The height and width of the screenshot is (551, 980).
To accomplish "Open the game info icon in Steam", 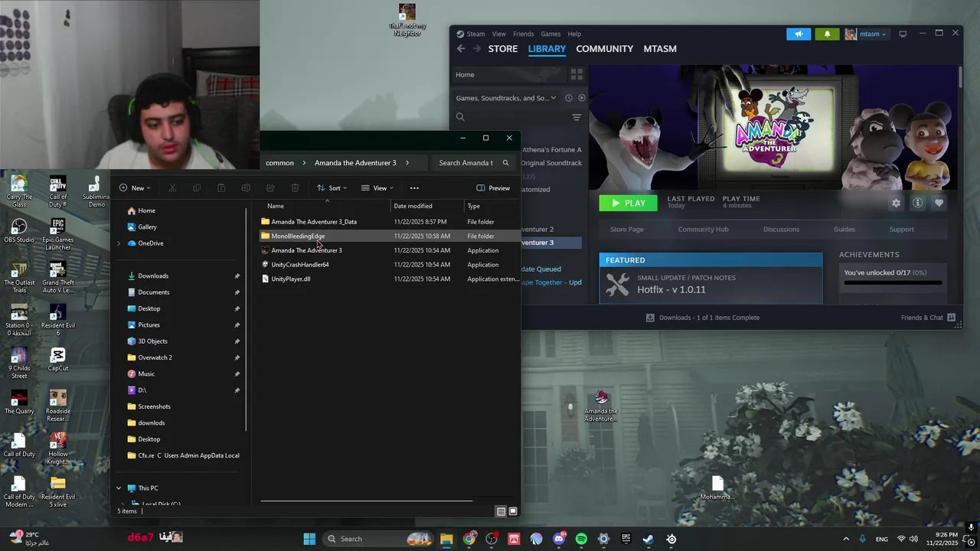I will (x=917, y=203).
